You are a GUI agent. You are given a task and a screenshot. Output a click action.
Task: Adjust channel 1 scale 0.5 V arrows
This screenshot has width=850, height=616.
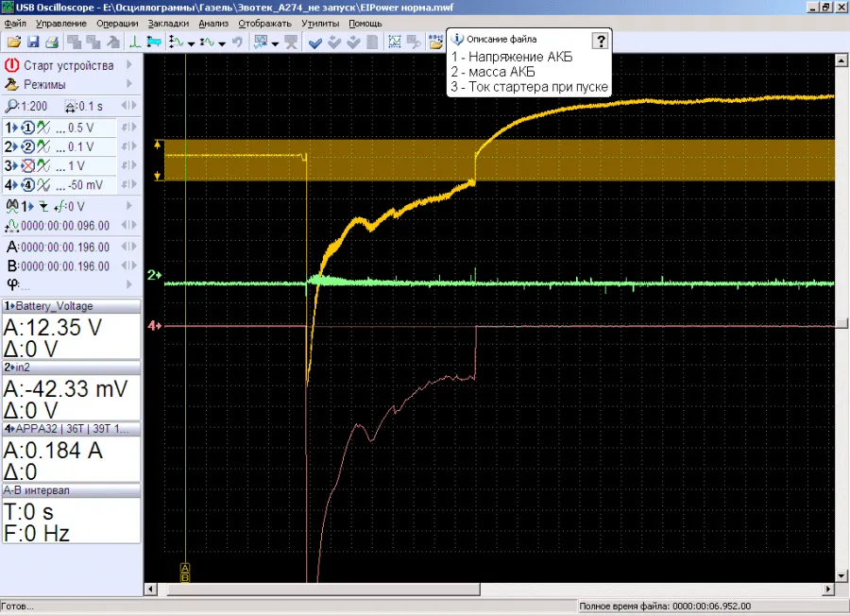tap(129, 128)
